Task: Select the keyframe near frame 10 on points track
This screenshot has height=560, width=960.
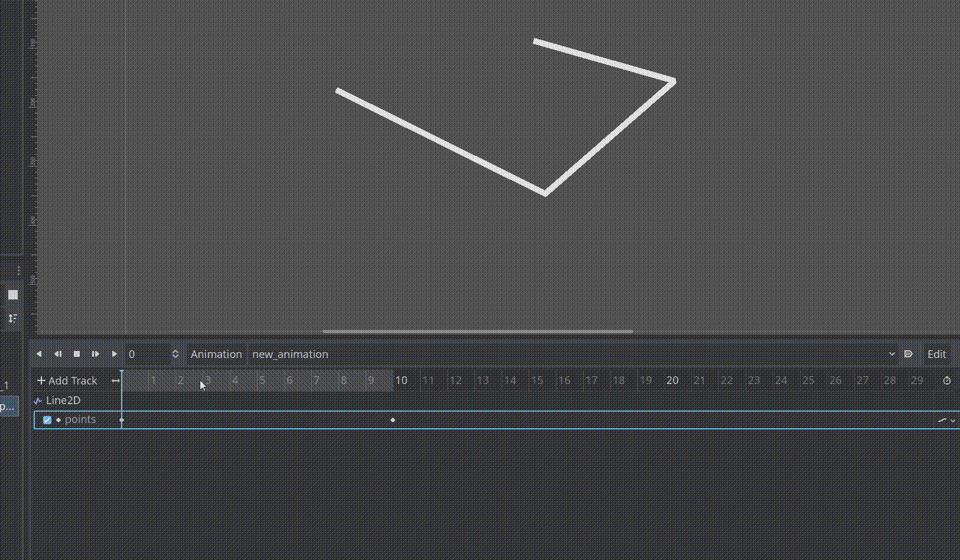Action: [393, 419]
